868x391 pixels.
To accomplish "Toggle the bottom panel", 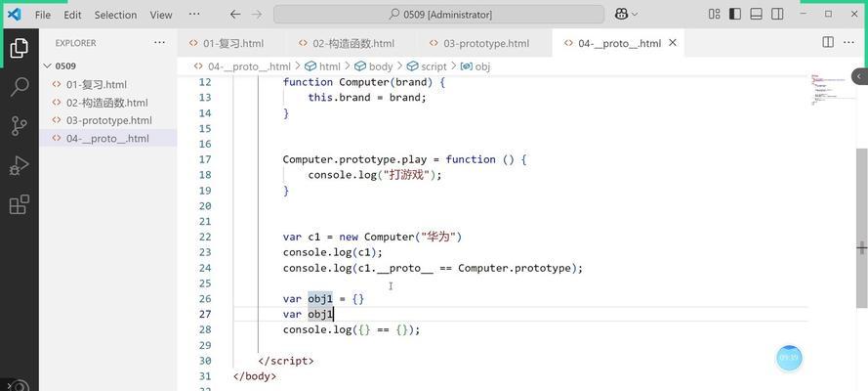I will click(756, 15).
